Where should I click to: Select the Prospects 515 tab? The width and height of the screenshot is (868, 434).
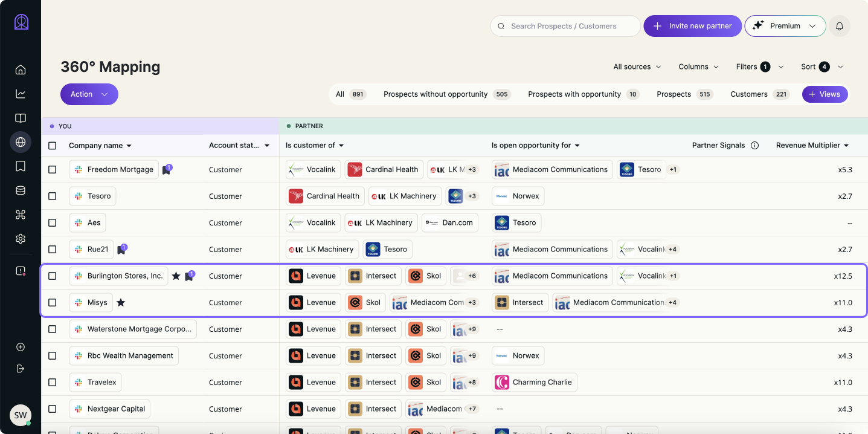click(685, 94)
